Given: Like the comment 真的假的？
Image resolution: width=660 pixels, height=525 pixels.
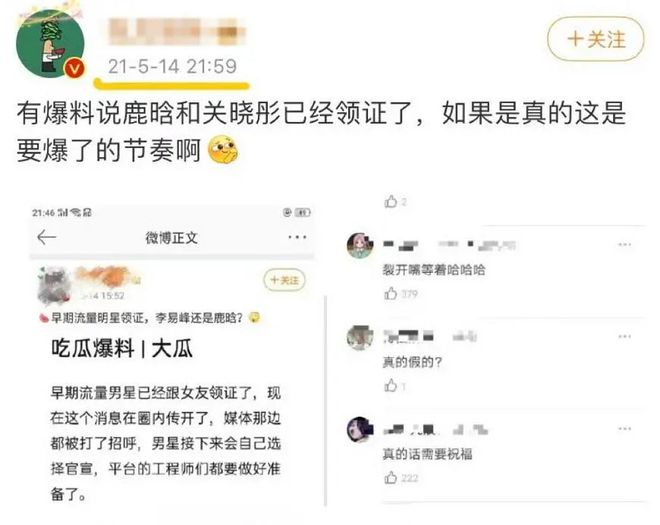Looking at the screenshot, I should (x=391, y=385).
